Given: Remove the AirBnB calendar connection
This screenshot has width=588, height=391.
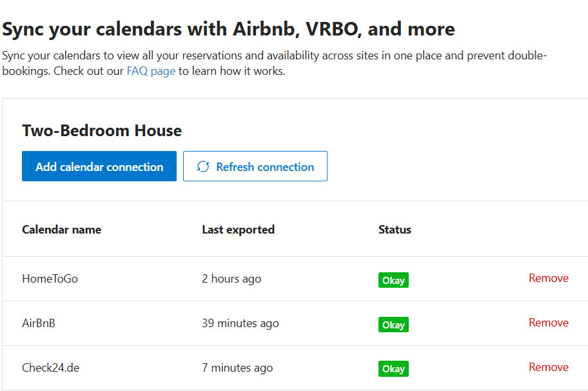Looking at the screenshot, I should pyautogui.click(x=548, y=323).
